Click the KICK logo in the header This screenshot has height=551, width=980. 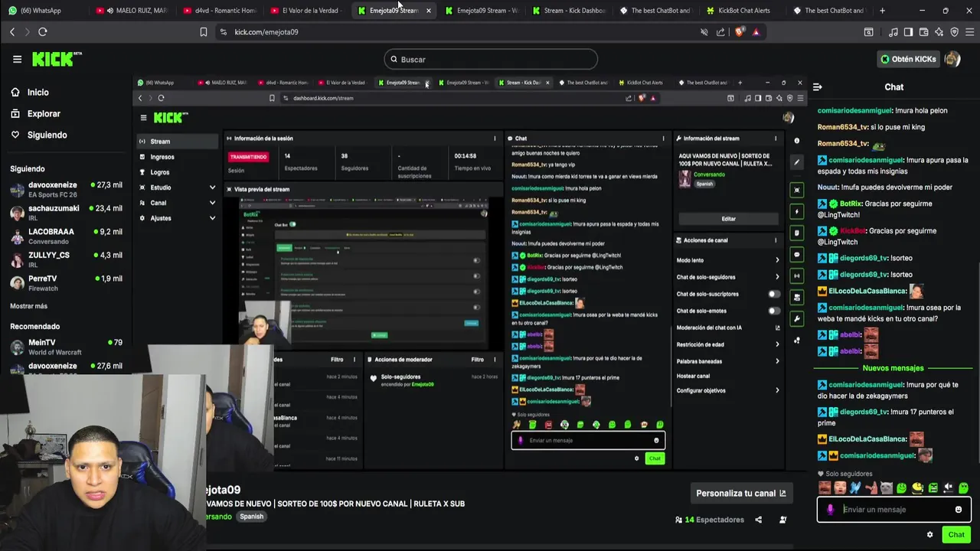[x=55, y=59]
